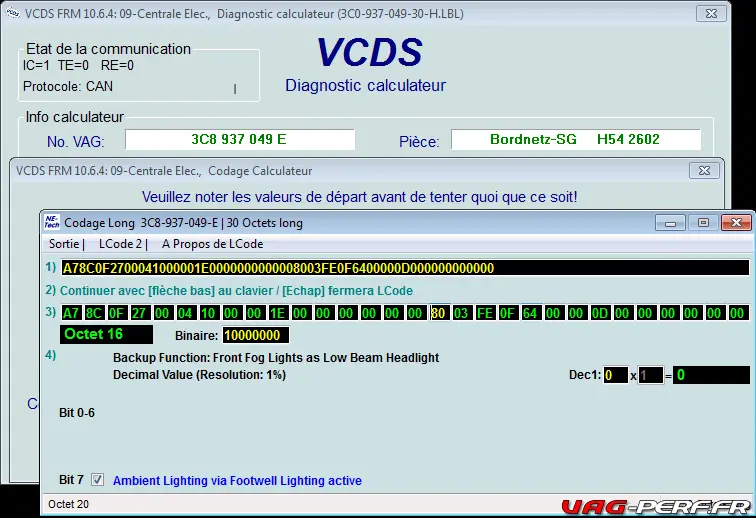Select octet value 10
This screenshot has height=518, width=756.
(208, 313)
